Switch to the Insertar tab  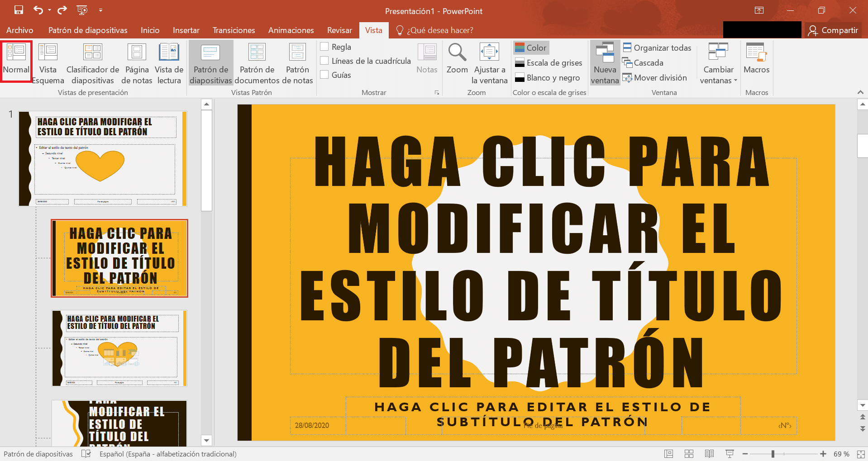(186, 30)
